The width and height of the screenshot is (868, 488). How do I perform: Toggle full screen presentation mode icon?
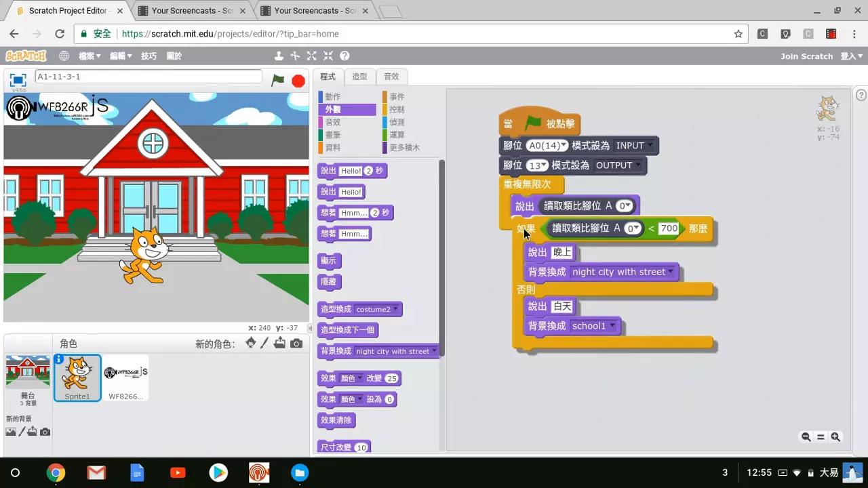pyautogui.click(x=18, y=80)
